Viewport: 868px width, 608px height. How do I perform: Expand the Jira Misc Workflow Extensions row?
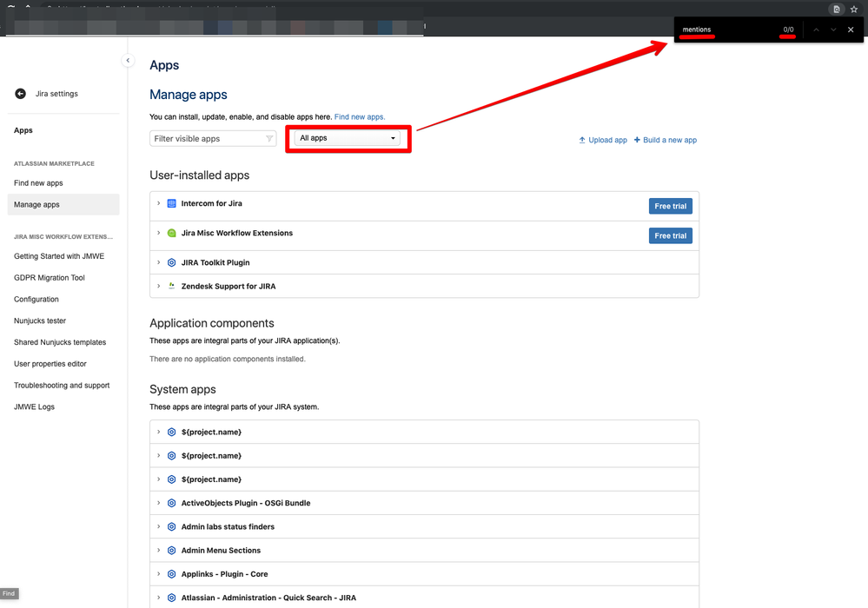tap(158, 233)
